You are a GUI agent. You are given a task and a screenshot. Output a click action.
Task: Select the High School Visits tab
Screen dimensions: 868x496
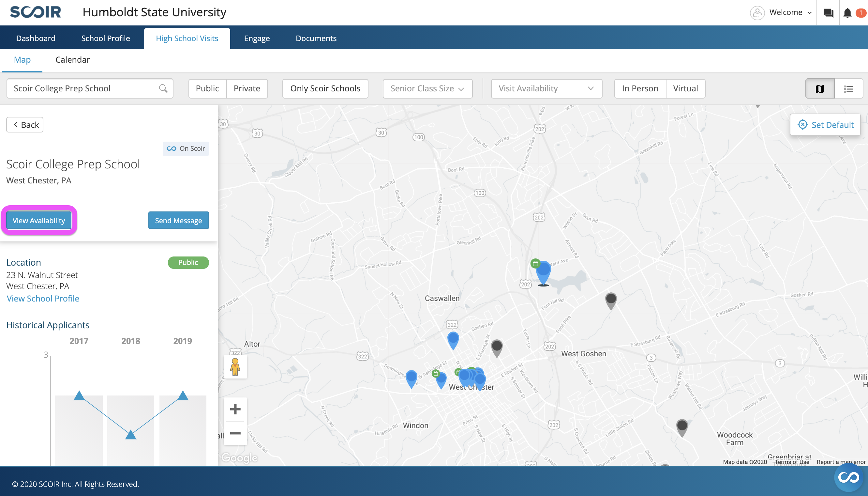point(187,38)
